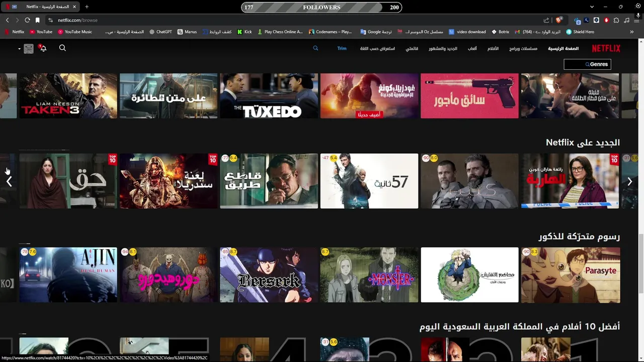Open the Parasyte anime thumbnail

[570, 275]
